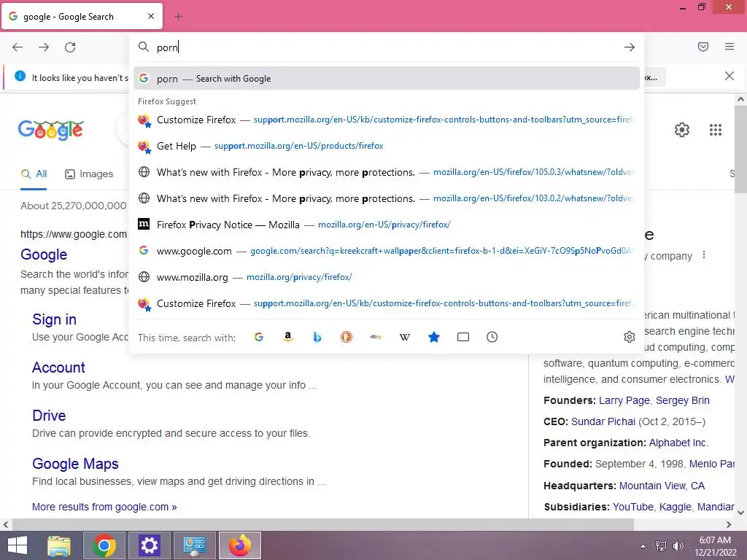The width and height of the screenshot is (747, 560).
Task: Go forward with the browser forward arrow
Action: (44, 47)
